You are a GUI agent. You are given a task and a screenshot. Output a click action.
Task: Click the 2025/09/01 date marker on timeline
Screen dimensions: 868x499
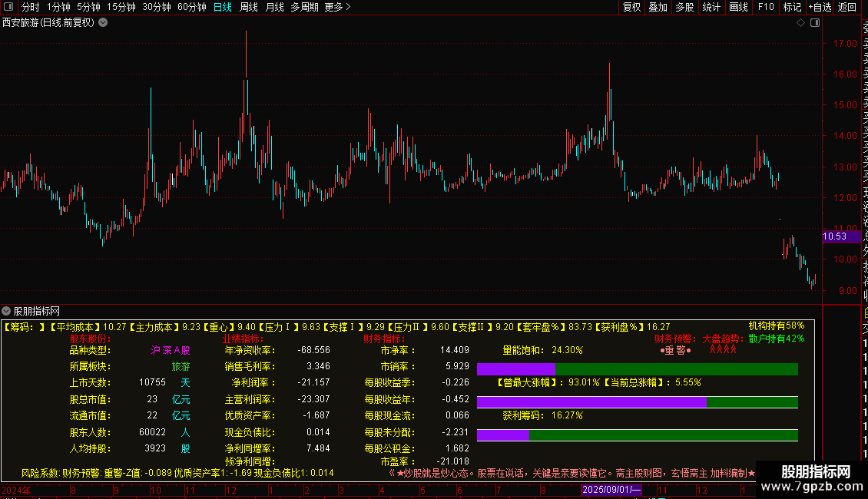pyautogui.click(x=611, y=490)
